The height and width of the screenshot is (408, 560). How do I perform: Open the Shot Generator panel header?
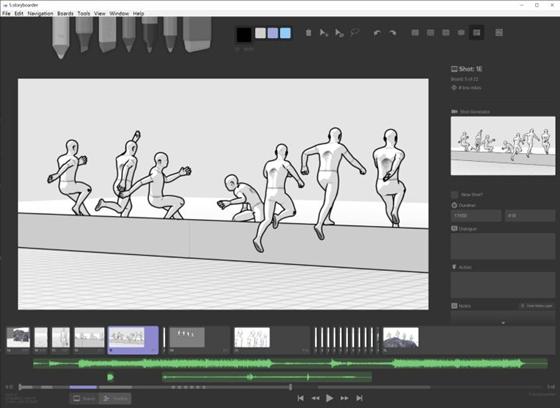tap(471, 112)
